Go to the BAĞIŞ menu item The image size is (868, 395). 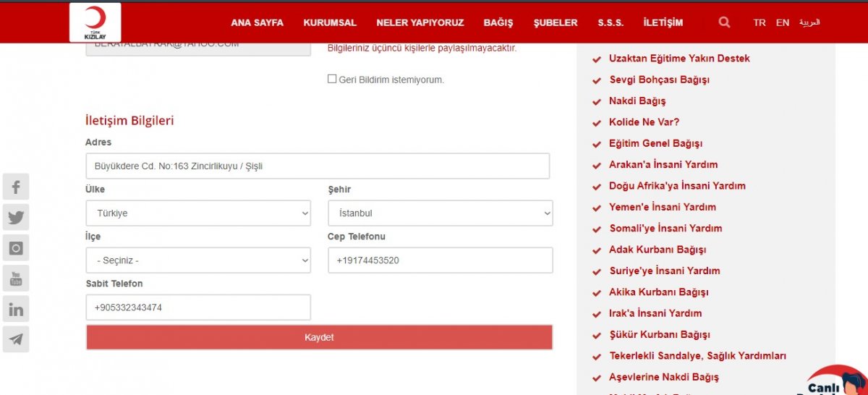coord(498,22)
